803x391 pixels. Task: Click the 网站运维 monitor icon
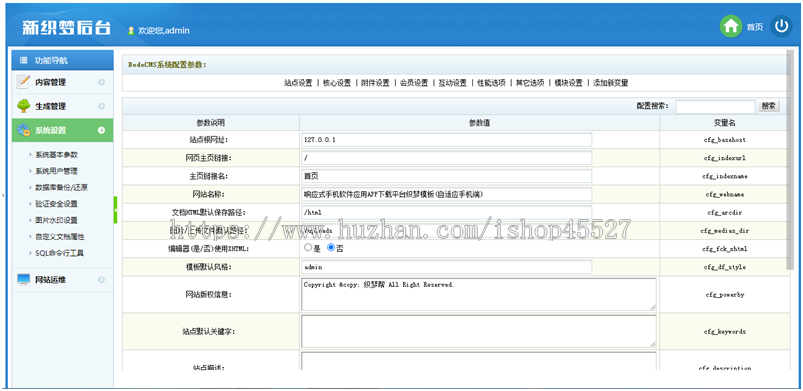pos(24,279)
